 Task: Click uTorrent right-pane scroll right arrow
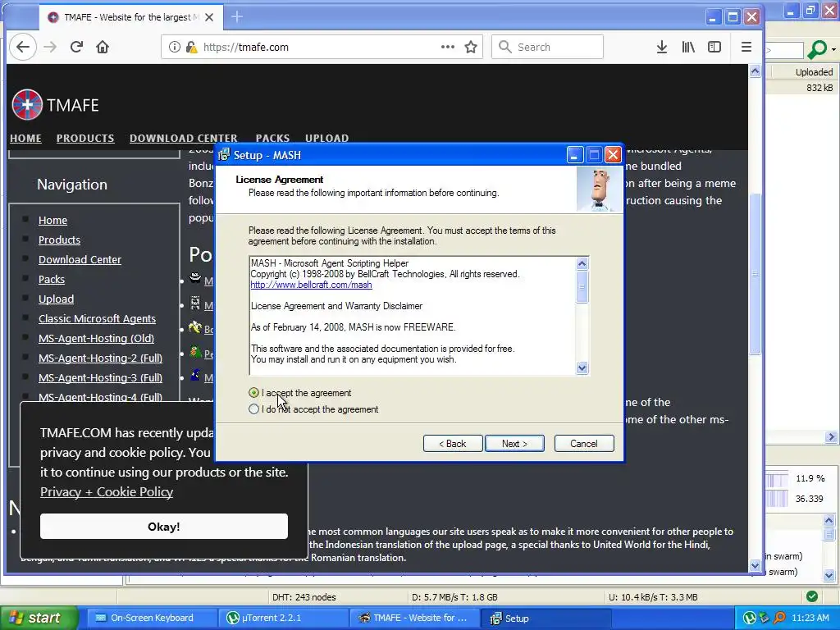tap(832, 437)
